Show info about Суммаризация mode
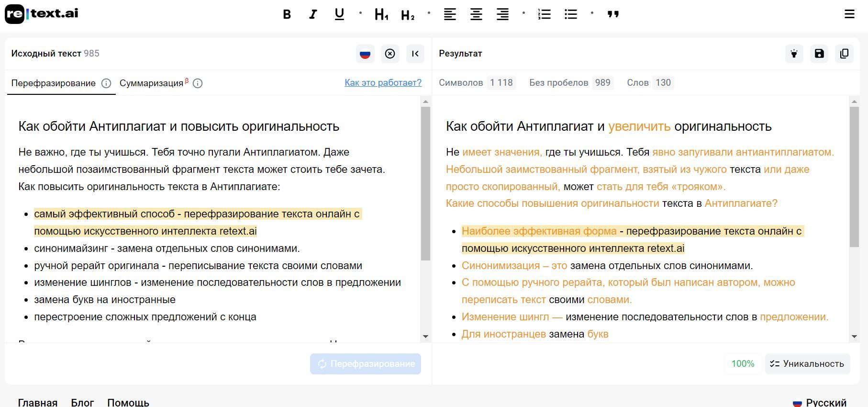The height and width of the screenshot is (407, 868). (198, 83)
